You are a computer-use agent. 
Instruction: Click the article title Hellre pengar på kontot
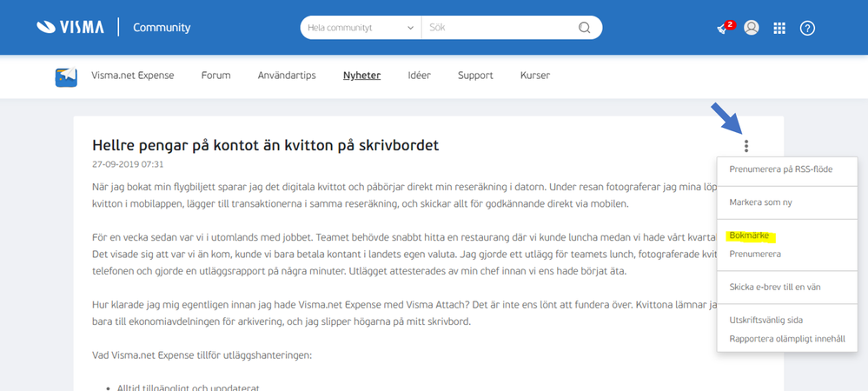[x=266, y=146]
